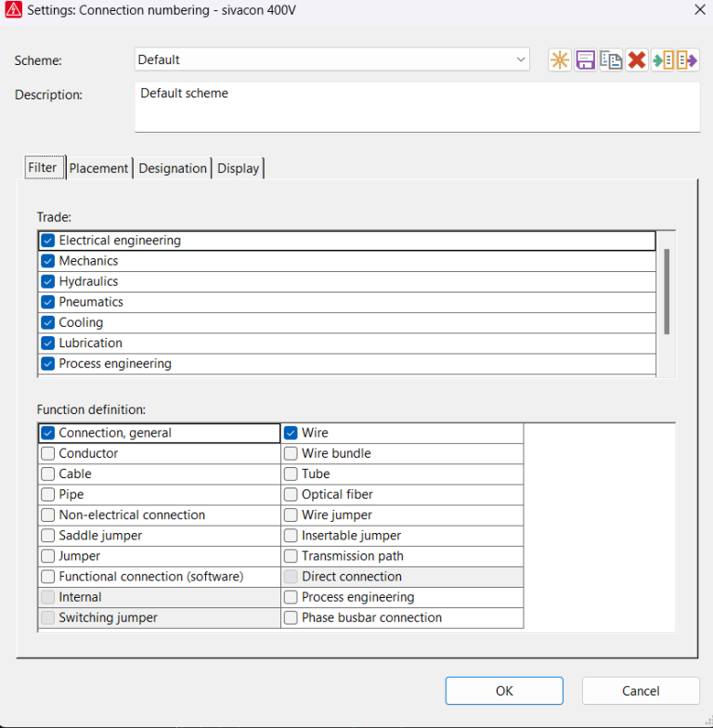Uncheck Process engineering in the Trade list
713x728 pixels.
point(48,364)
